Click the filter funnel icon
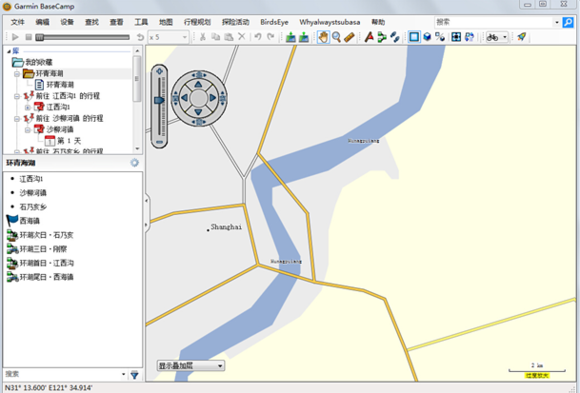Screen dimensions: 580x393 [x=135, y=375]
